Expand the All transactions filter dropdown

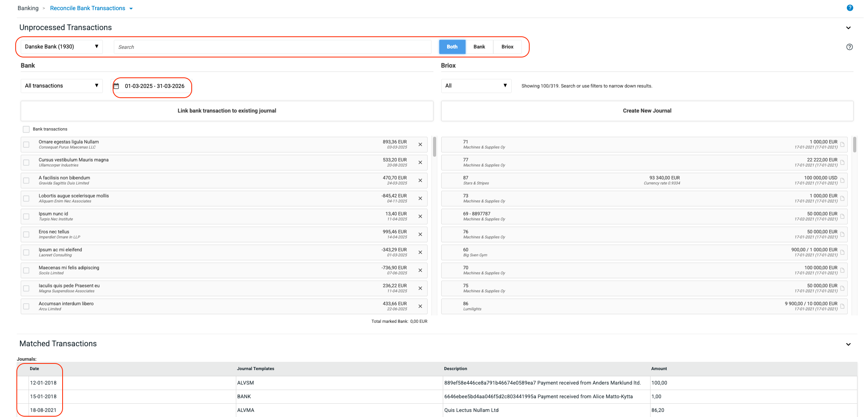click(x=61, y=86)
